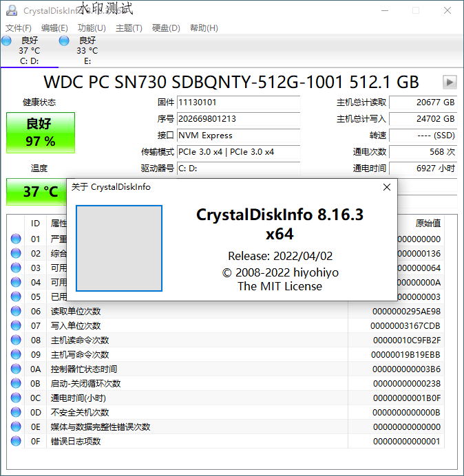Click the status icon of attribute 0B
The image size is (464, 476).
[x=16, y=383]
